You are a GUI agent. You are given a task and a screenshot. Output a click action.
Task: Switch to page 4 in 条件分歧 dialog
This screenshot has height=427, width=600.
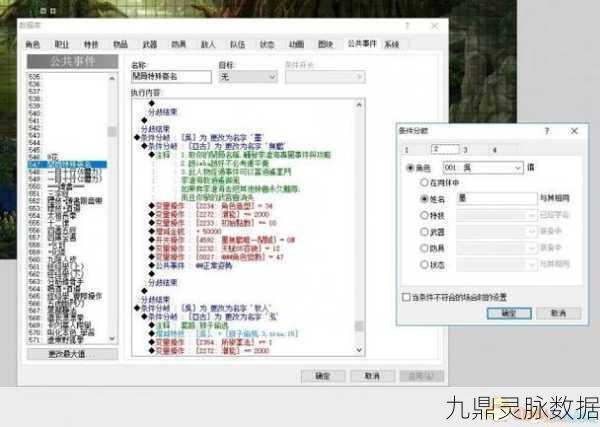(x=494, y=150)
